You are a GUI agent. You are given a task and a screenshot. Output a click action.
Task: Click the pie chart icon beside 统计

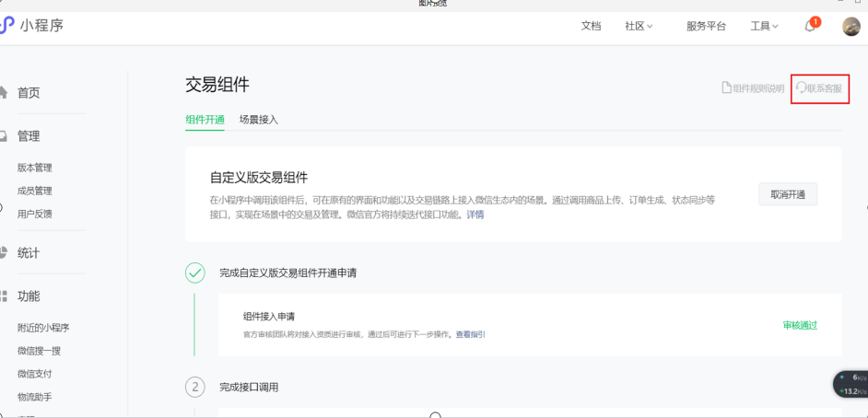point(4,252)
